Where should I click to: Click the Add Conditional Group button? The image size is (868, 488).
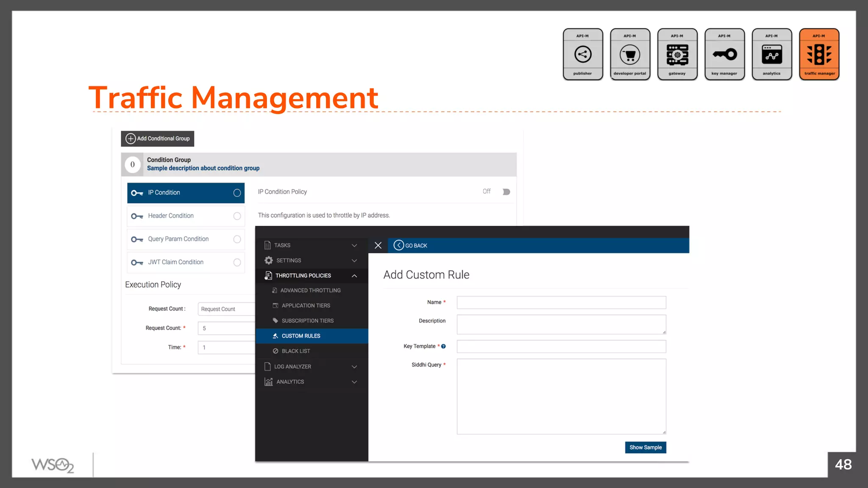coord(158,139)
